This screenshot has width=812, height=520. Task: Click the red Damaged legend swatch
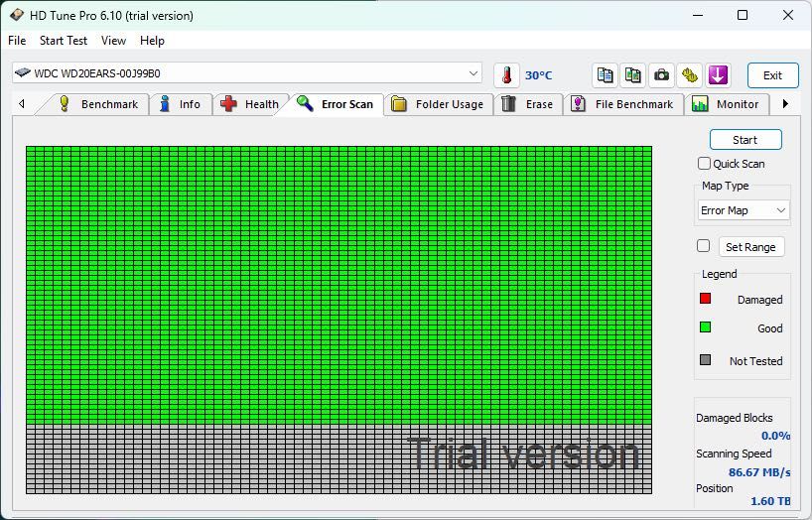(705, 299)
